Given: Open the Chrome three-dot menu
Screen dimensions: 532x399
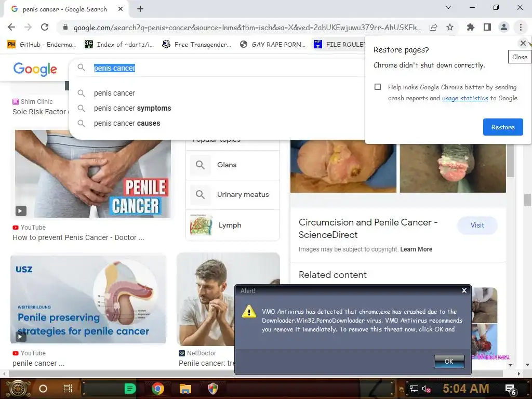Looking at the screenshot, I should (x=521, y=27).
